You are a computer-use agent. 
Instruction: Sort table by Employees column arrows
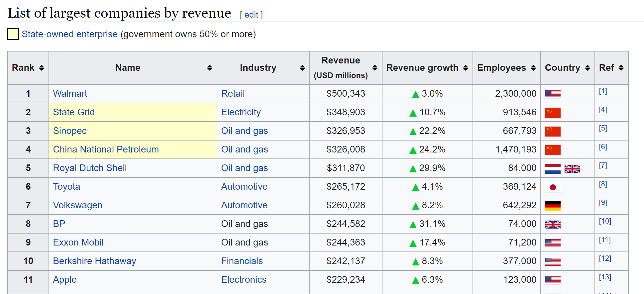tap(533, 68)
